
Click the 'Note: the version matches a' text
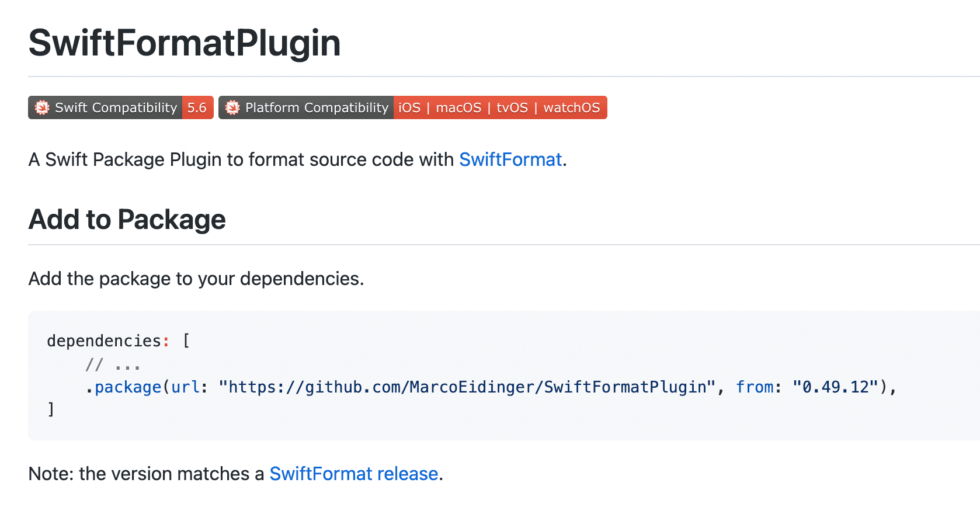(147, 474)
